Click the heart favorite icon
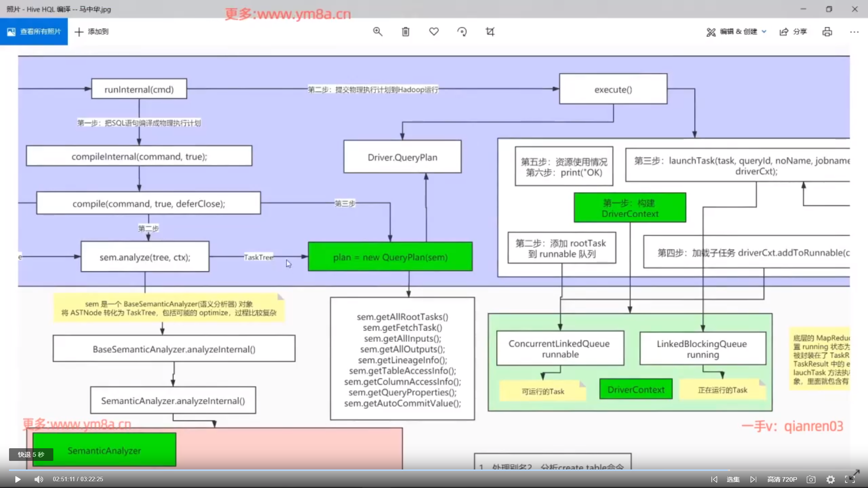The width and height of the screenshot is (868, 488). click(434, 32)
